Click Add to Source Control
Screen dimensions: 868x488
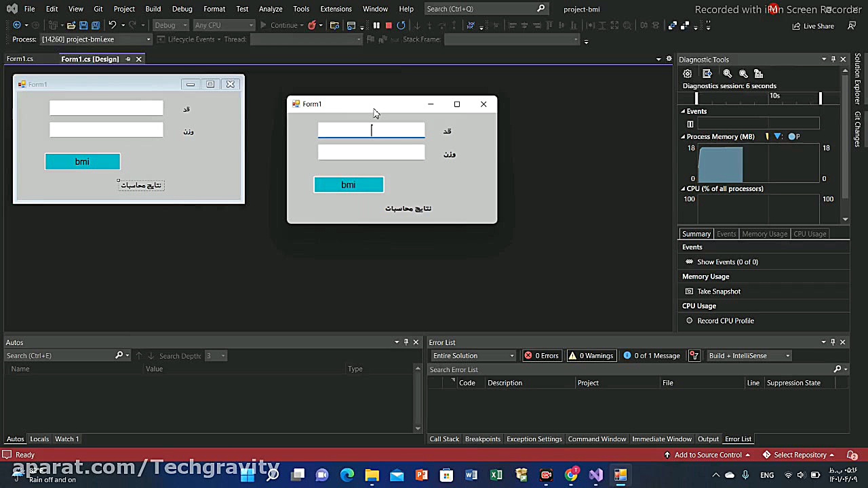click(x=707, y=455)
